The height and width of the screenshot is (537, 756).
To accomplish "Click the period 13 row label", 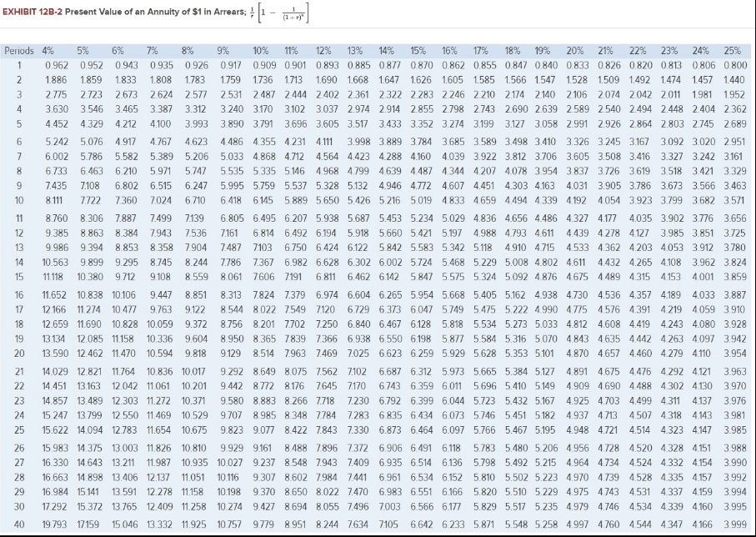I will point(19,248).
